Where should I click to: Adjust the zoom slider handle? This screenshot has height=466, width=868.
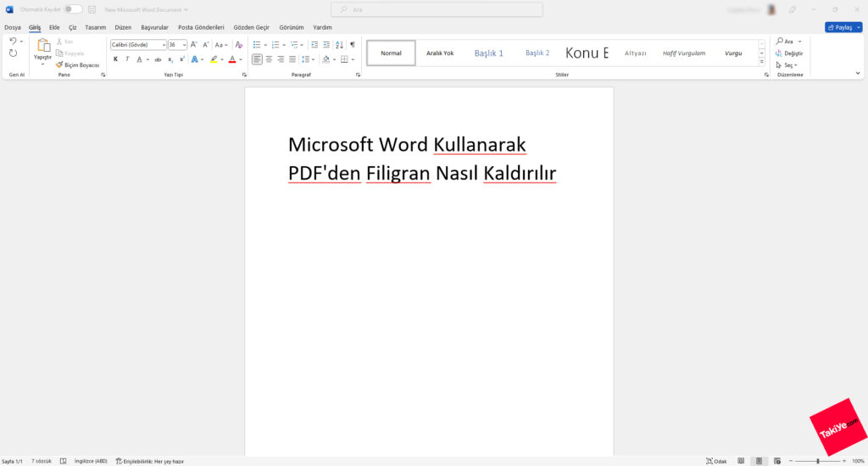tap(818, 461)
